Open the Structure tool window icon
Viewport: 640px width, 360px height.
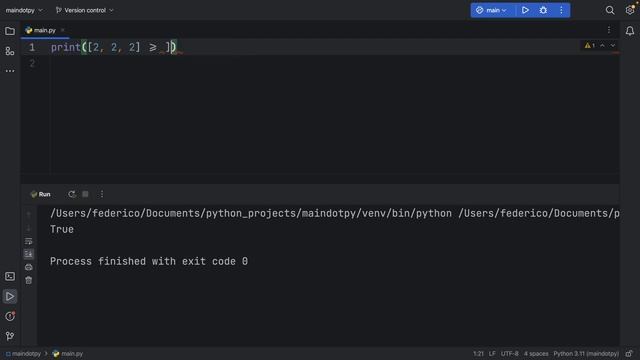[10, 51]
